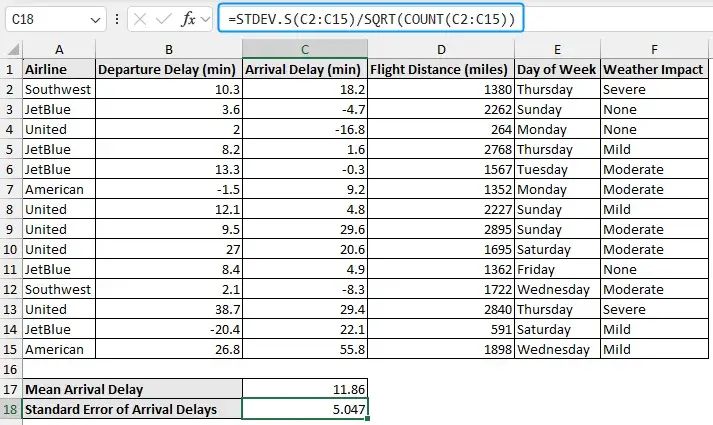Select arrival delay 29.6 cell
Screen dimensions: 713x425
coord(305,229)
